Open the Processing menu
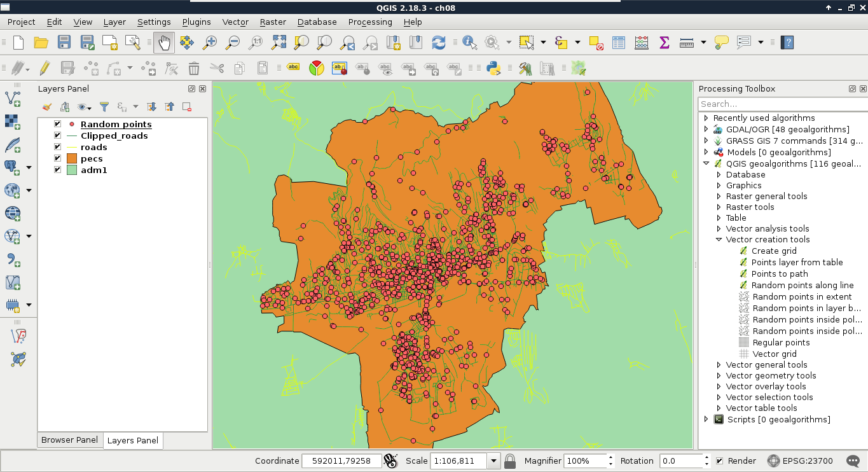 coord(369,22)
